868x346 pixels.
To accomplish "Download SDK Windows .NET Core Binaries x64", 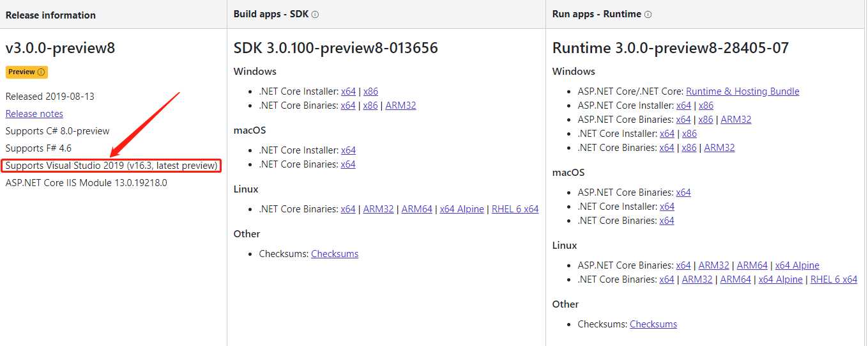I will click(348, 106).
